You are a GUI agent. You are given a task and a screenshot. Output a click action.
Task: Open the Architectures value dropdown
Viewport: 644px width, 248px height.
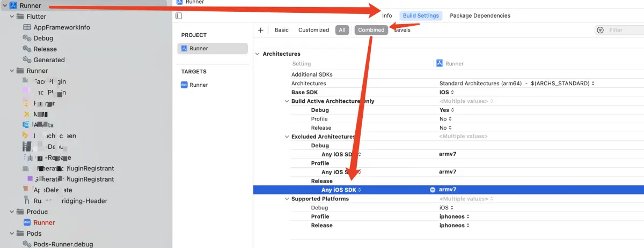pyautogui.click(x=517, y=84)
